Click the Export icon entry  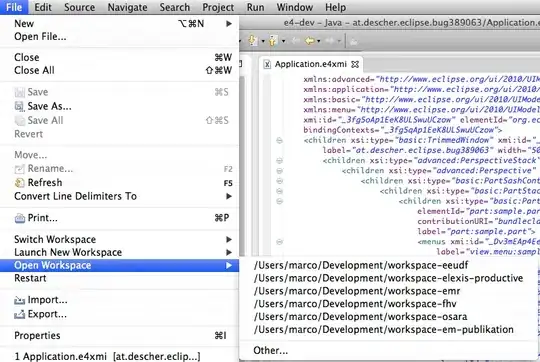tap(19, 314)
